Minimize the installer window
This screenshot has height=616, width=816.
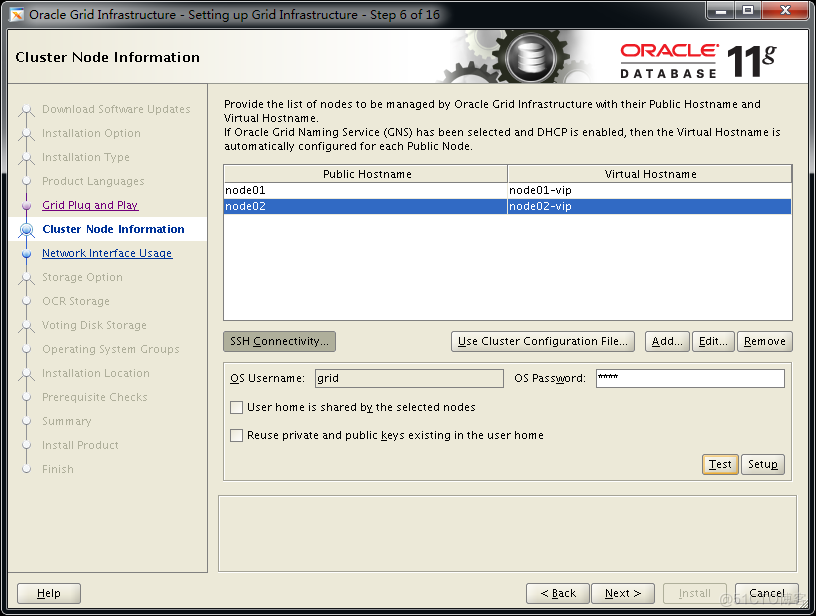[x=721, y=10]
